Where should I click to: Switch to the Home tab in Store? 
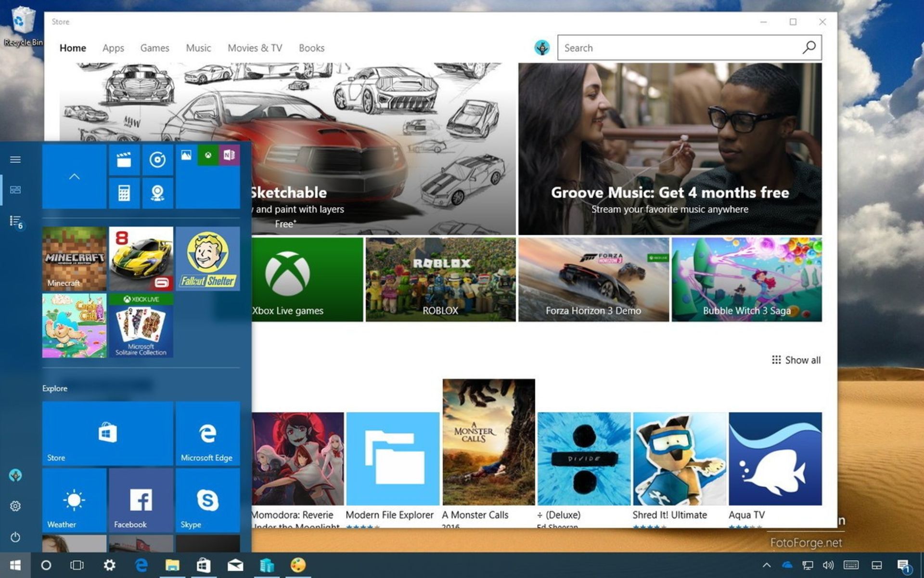point(73,48)
